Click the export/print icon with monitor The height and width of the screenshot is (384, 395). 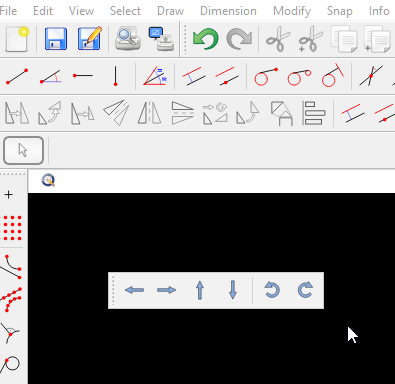tap(161, 39)
